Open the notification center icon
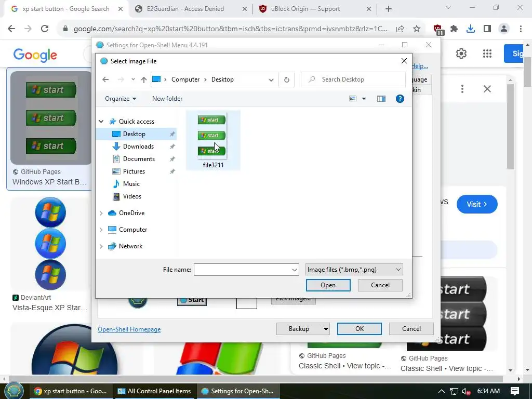 click(515, 391)
